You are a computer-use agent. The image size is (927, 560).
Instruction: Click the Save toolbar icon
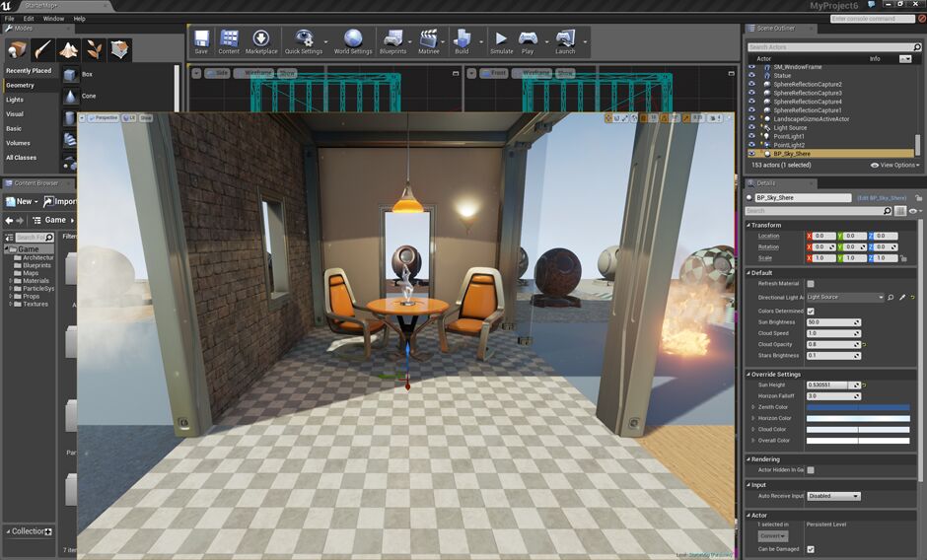coord(201,42)
